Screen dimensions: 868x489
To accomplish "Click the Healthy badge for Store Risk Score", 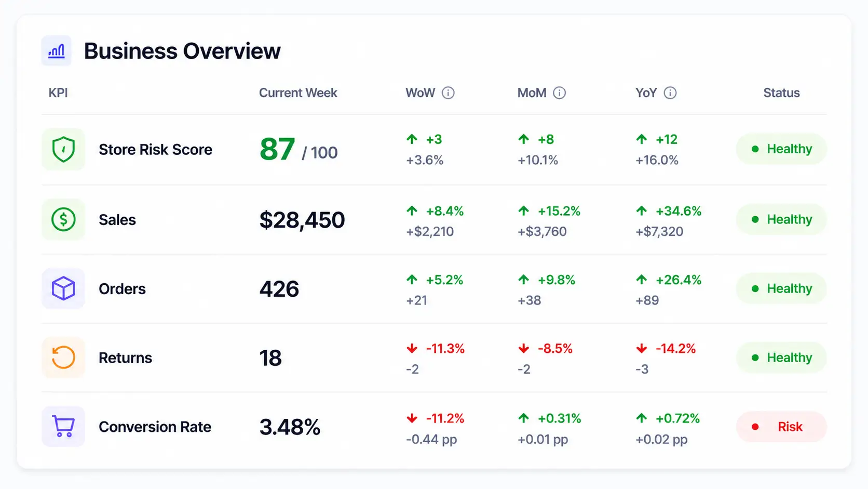I will [x=781, y=149].
